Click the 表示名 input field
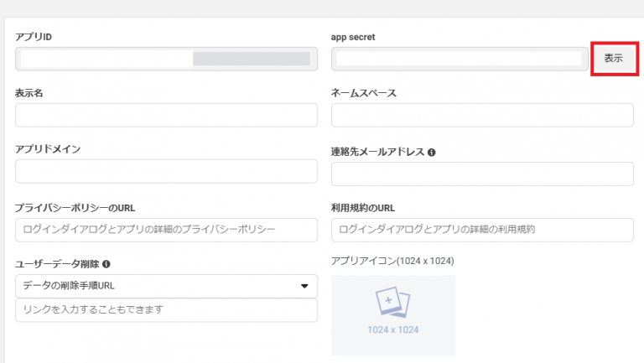The width and height of the screenshot is (644, 363). point(166,115)
